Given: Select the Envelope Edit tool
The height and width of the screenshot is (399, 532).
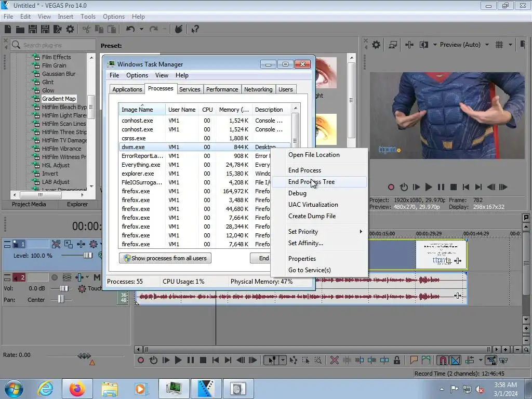Looking at the screenshot, I should click(x=293, y=360).
